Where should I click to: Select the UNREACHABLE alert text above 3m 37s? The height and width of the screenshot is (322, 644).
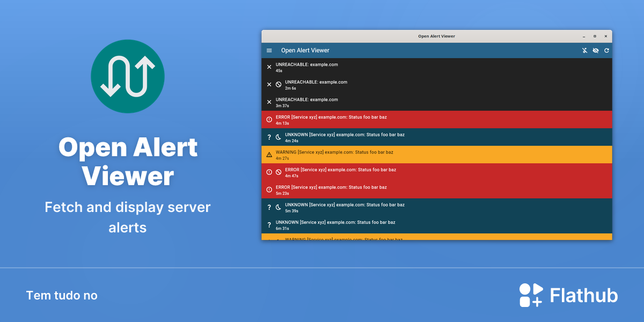point(307,99)
